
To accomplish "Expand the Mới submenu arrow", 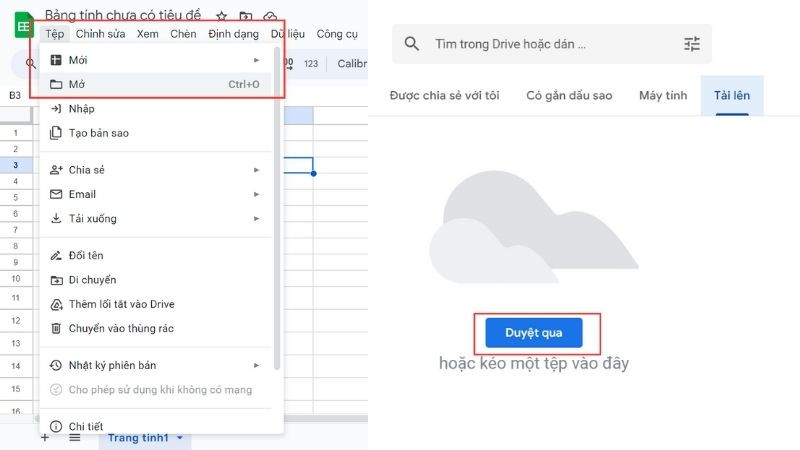I will 257,60.
